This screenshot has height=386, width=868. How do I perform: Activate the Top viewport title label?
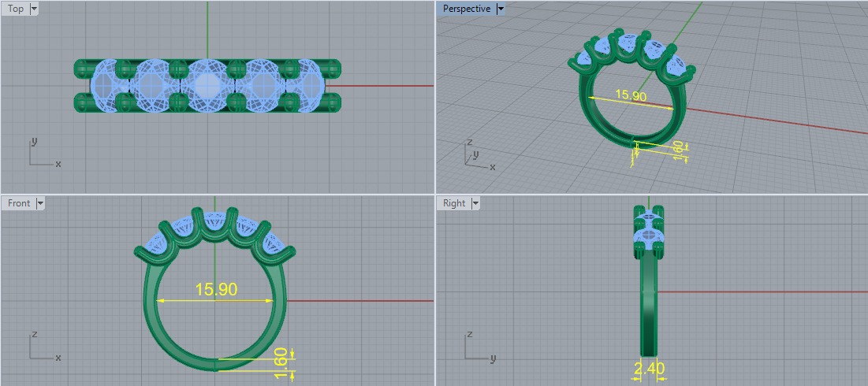[16, 9]
